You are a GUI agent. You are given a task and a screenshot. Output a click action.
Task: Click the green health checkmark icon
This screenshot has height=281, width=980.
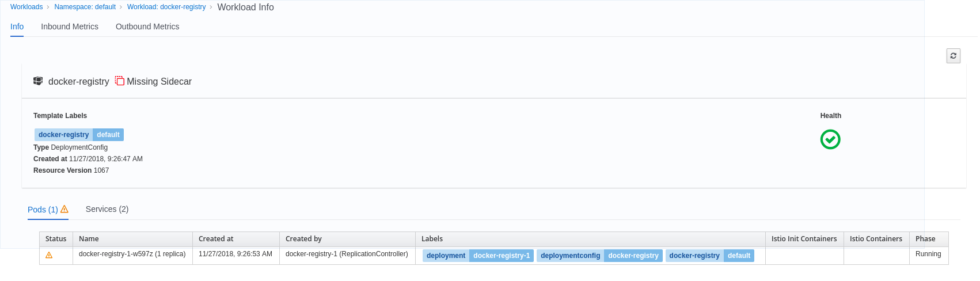[830, 139]
